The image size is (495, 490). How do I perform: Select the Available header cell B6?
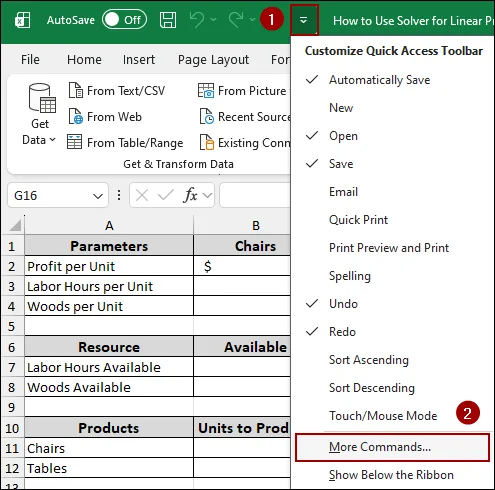point(242,347)
